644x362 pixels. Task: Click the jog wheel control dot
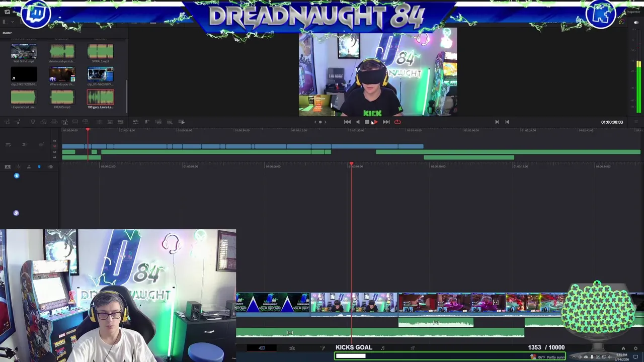tap(320, 122)
